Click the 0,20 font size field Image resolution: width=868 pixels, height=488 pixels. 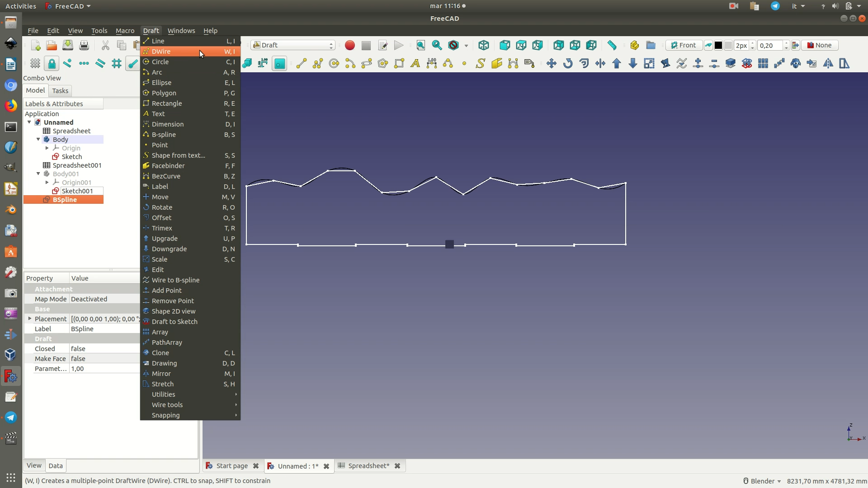tap(770, 45)
